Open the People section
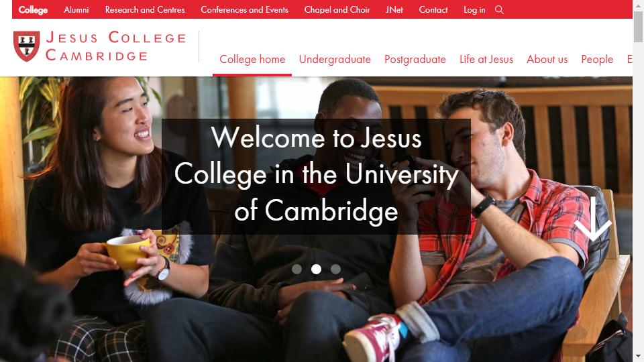644x362 pixels. [x=597, y=60]
